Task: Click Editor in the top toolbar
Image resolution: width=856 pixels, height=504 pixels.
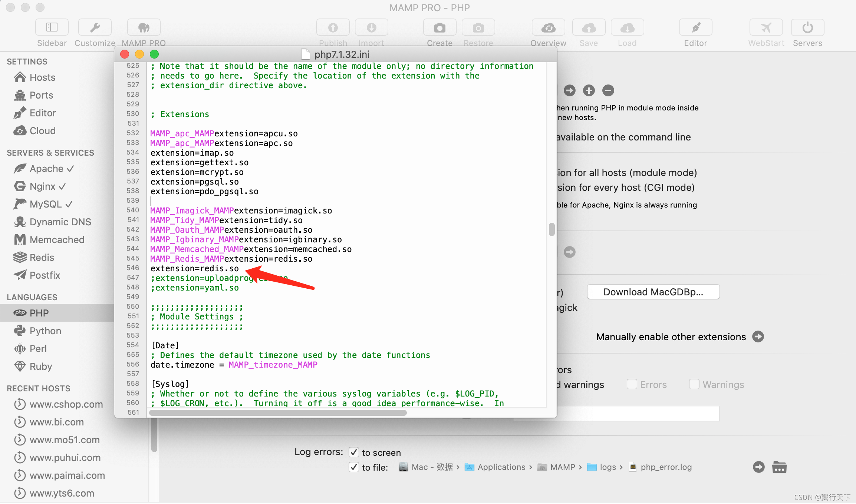Action: pyautogui.click(x=695, y=27)
